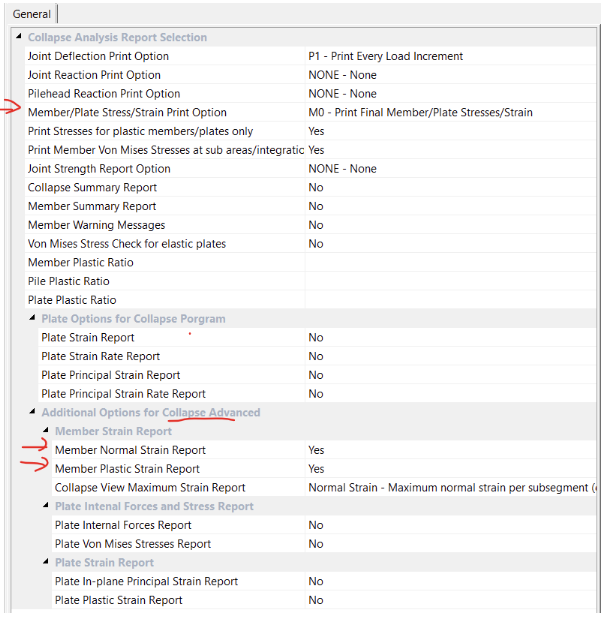This screenshot has height=621, width=605.
Task: Toggle Print Stresses for plastic members Yes value
Action: click(x=451, y=131)
